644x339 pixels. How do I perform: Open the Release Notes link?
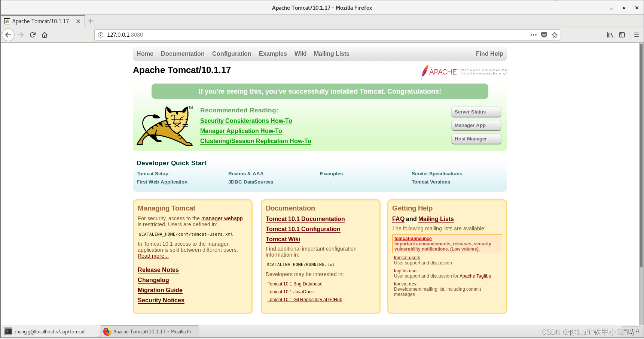tap(158, 270)
